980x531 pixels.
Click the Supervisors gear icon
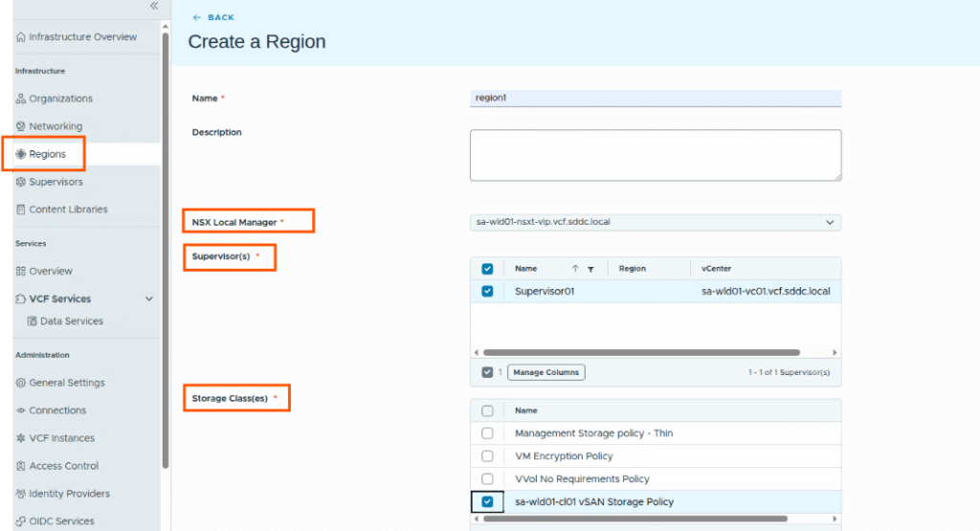click(x=21, y=182)
